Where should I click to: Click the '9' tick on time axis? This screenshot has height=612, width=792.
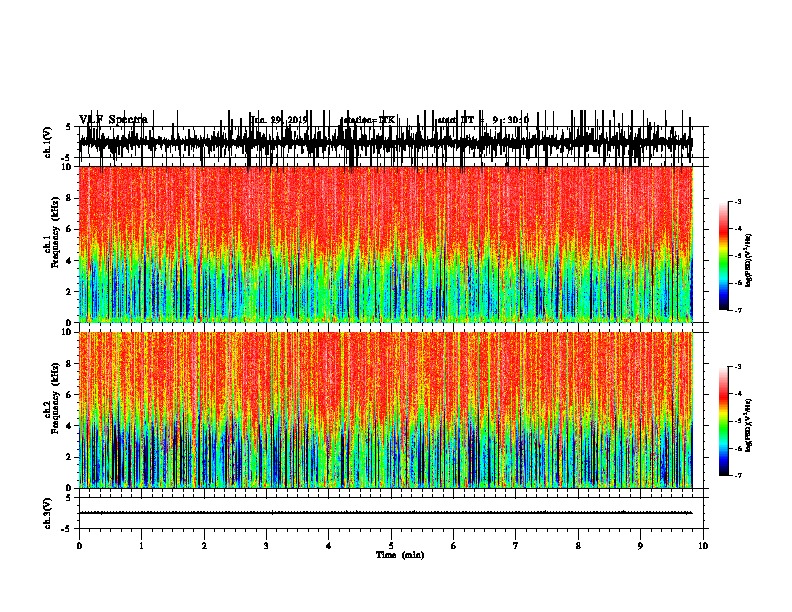coord(640,546)
